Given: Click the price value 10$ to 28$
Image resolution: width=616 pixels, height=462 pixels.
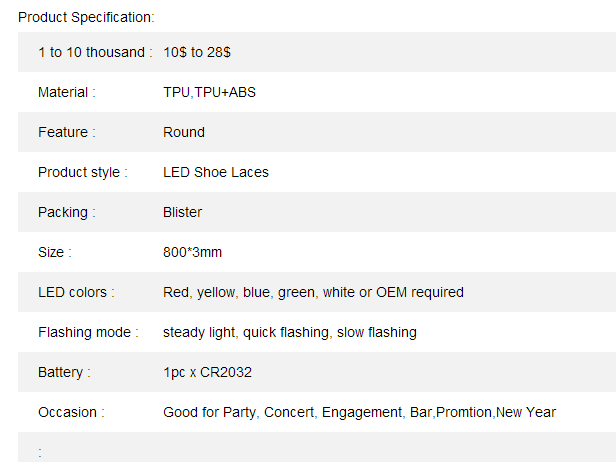Looking at the screenshot, I should (197, 52).
